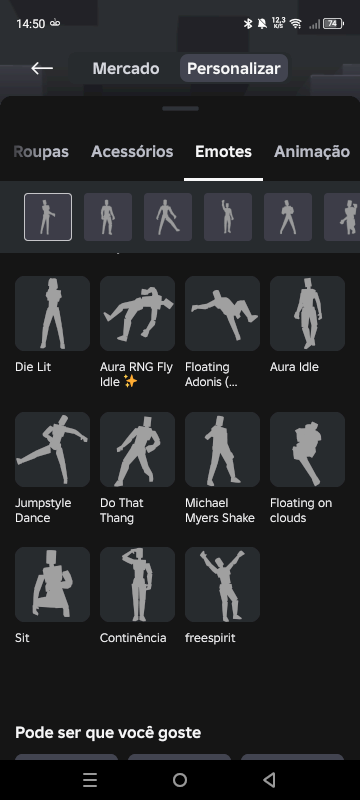The image size is (360, 800).
Task: Select the Michael Myers Shake emote
Action: pos(222,449)
